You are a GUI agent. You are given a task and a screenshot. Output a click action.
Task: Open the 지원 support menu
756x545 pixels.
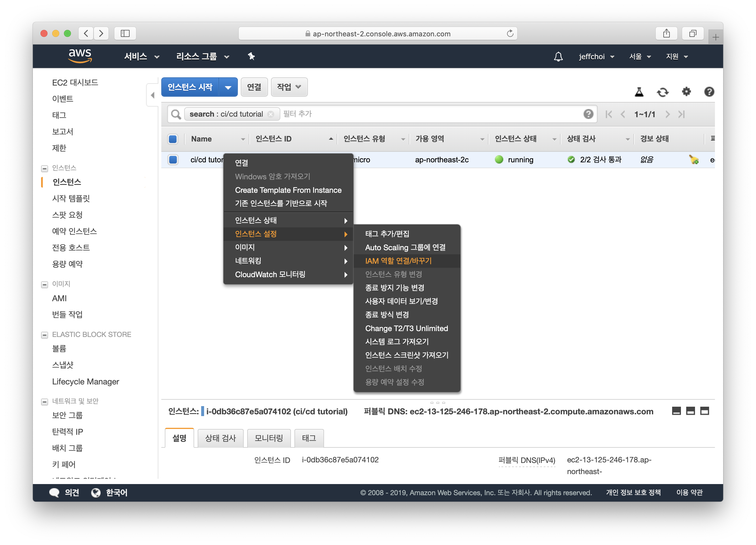677,56
